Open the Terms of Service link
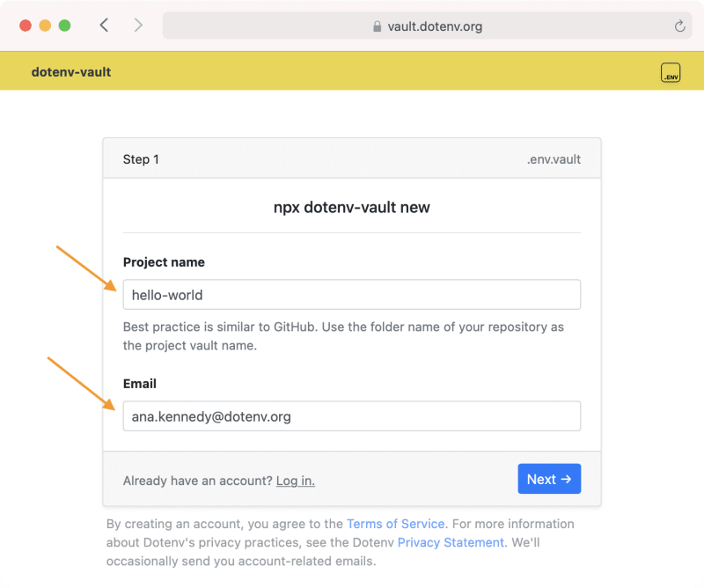Screen dimensions: 704x588 (x=395, y=523)
